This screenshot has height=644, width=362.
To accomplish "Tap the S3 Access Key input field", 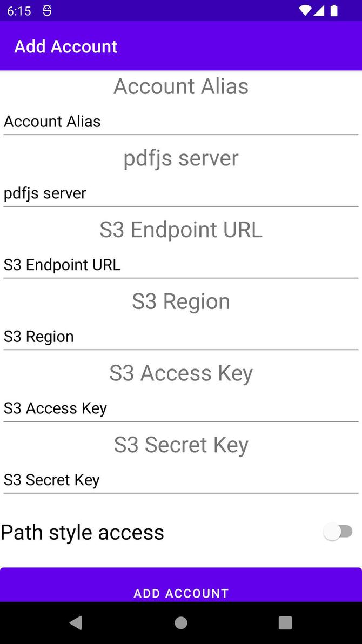I will 181,408.
